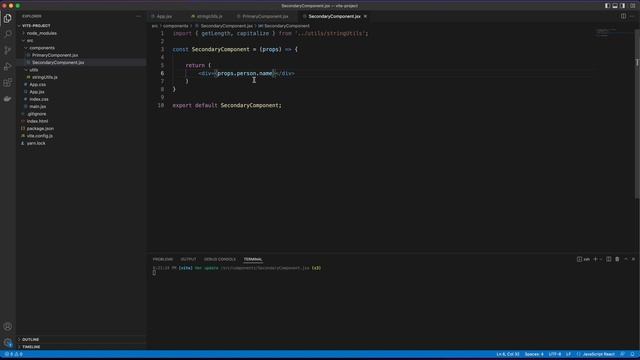Collapse the components folder
This screenshot has width=640, height=360.
tap(42, 48)
